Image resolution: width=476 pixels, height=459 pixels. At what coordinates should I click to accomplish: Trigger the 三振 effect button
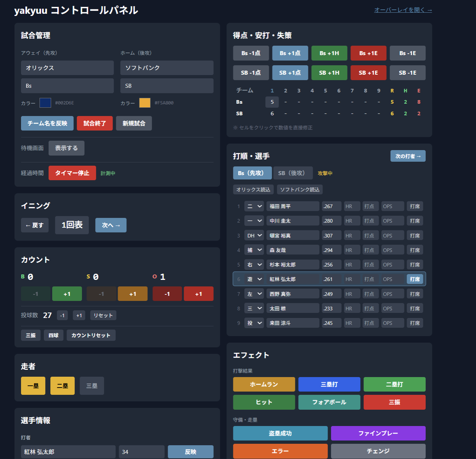click(x=394, y=402)
